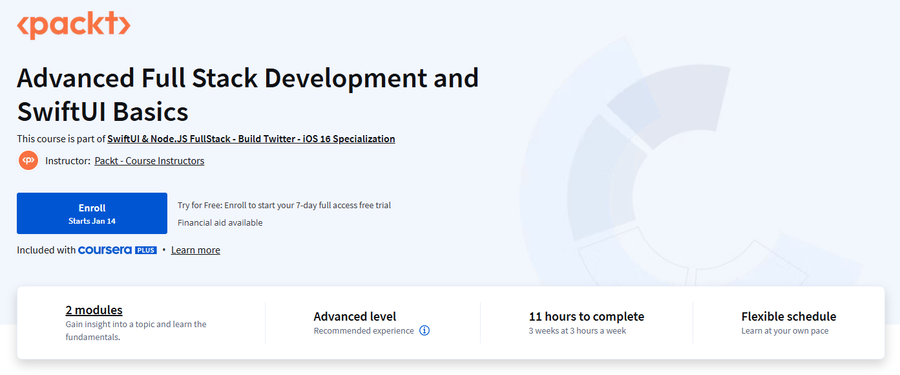Click 'Gain insight into a topic' description
The width and height of the screenshot is (900, 375).
pyautogui.click(x=136, y=331)
